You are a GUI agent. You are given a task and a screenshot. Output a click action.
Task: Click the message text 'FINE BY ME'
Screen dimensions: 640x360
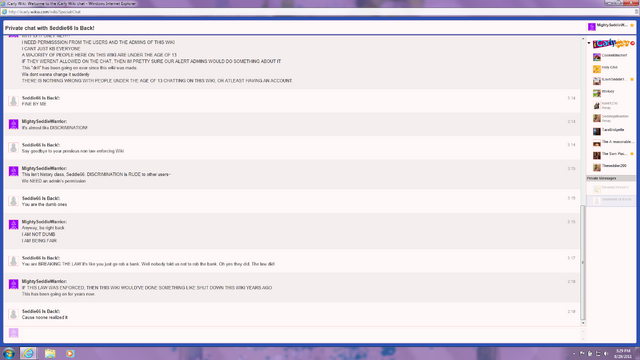click(x=34, y=104)
